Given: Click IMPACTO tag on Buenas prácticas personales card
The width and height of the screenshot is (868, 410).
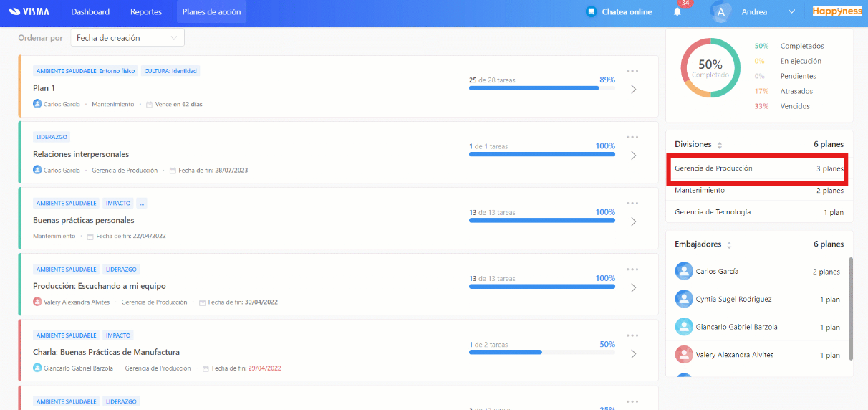Looking at the screenshot, I should pyautogui.click(x=117, y=204).
